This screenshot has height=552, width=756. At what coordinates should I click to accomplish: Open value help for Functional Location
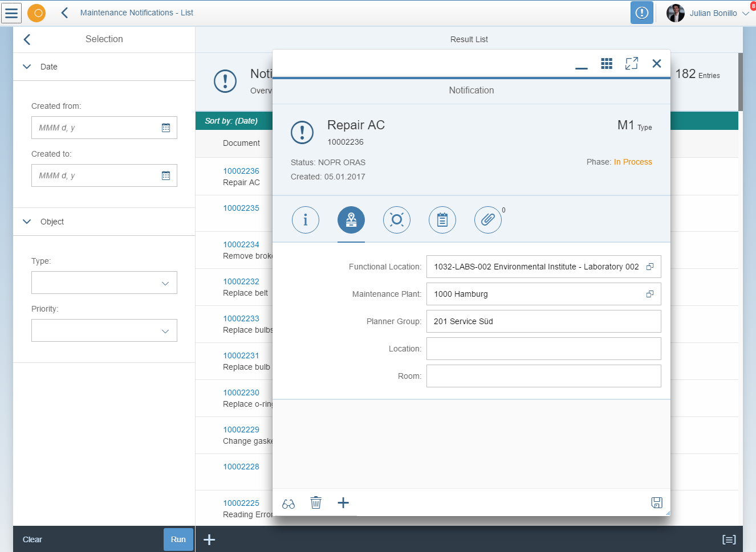click(x=650, y=267)
